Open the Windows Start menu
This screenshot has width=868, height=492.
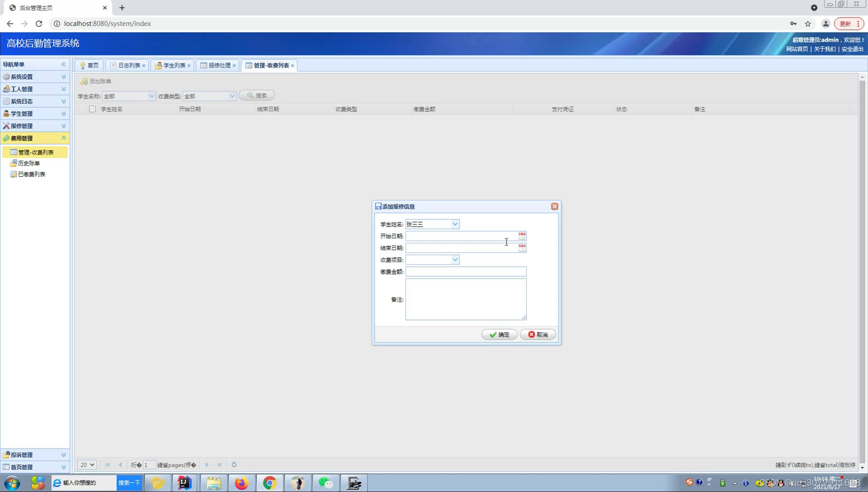coord(12,483)
